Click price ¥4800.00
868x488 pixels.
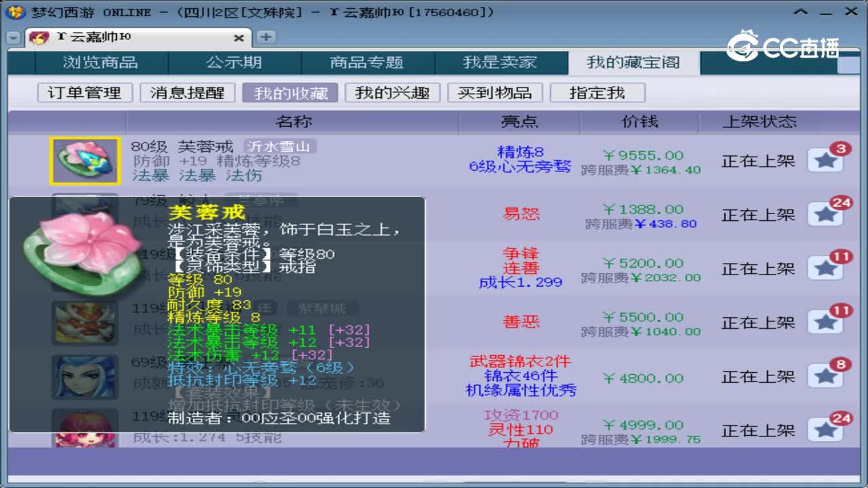pos(642,378)
